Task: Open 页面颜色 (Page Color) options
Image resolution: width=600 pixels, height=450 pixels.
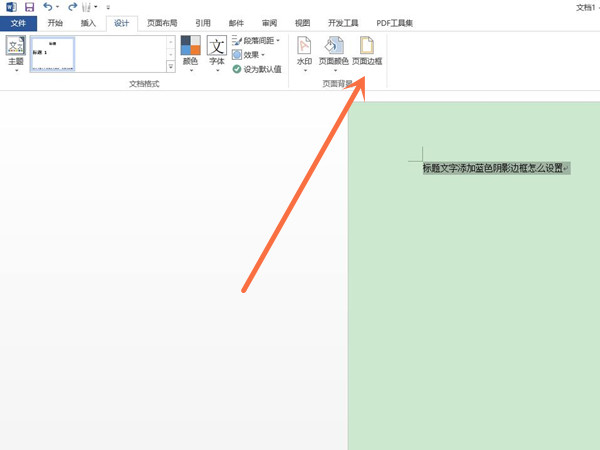Action: (x=334, y=53)
